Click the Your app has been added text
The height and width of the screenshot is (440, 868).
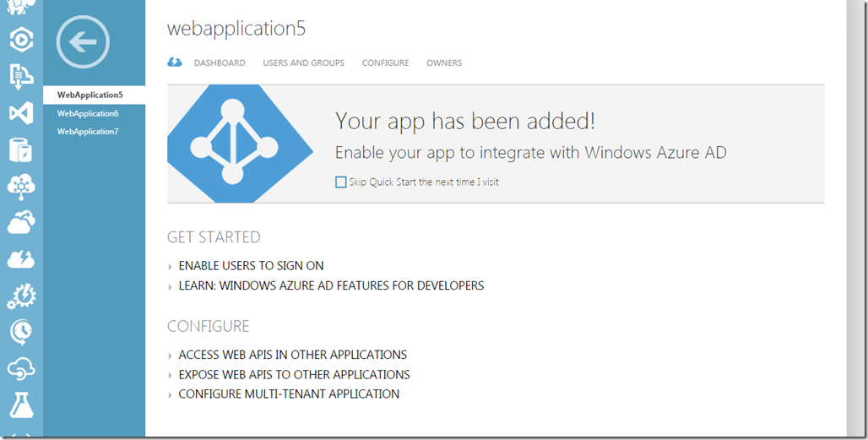pyautogui.click(x=465, y=122)
